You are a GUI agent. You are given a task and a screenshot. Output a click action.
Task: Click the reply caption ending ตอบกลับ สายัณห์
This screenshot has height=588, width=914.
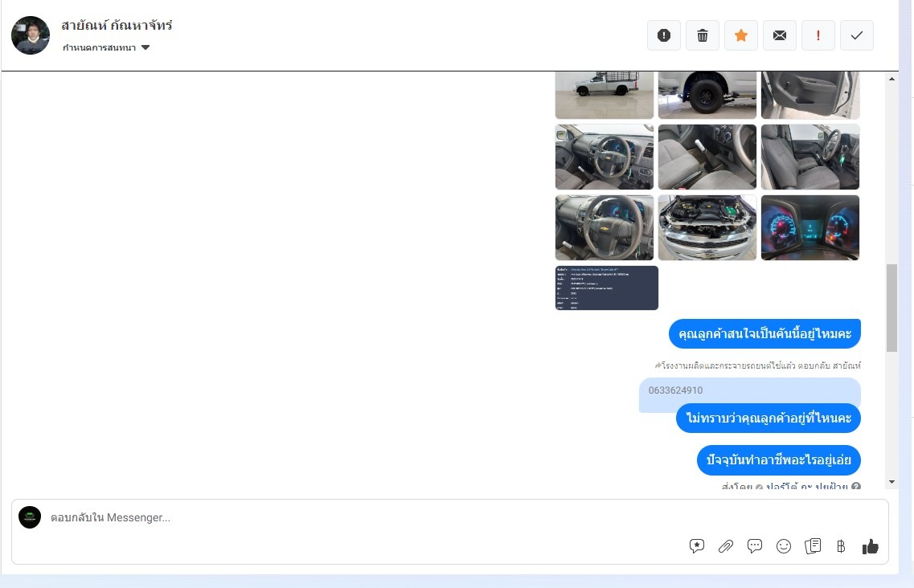(757, 365)
